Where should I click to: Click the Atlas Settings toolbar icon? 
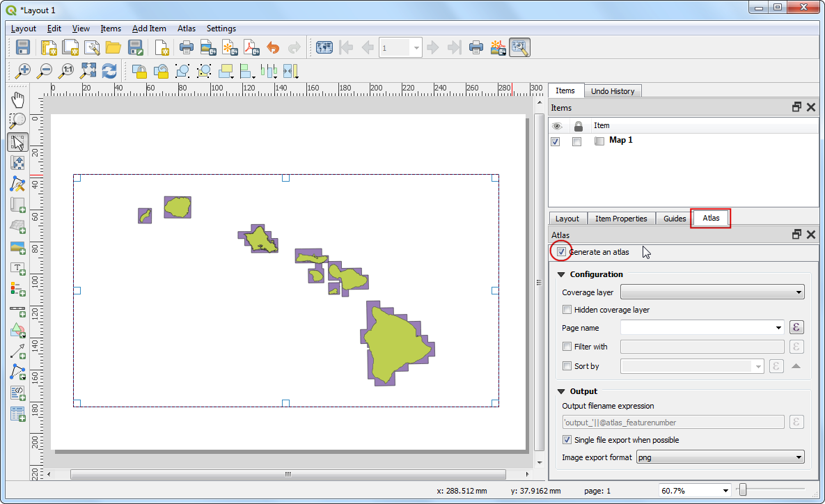tap(519, 47)
